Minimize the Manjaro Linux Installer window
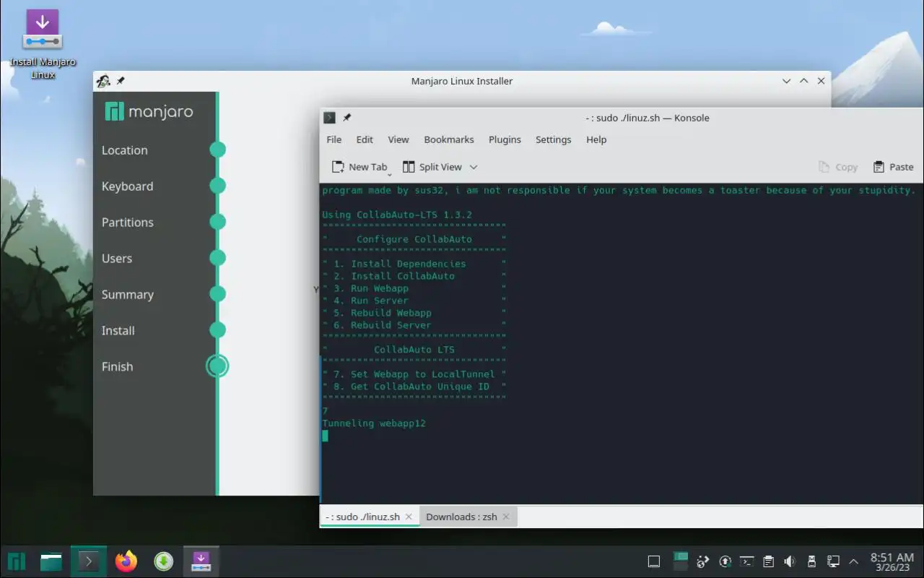This screenshot has width=924, height=578. pyautogui.click(x=787, y=81)
